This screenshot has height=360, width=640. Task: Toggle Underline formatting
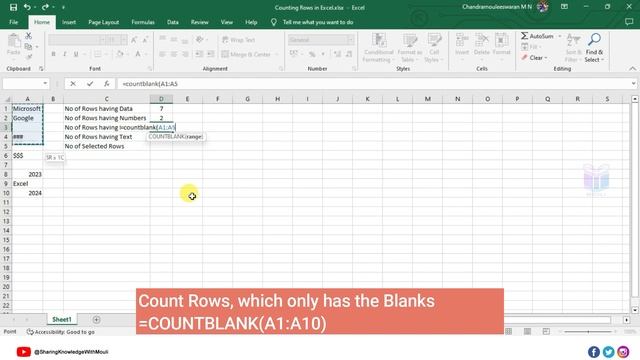(76, 54)
